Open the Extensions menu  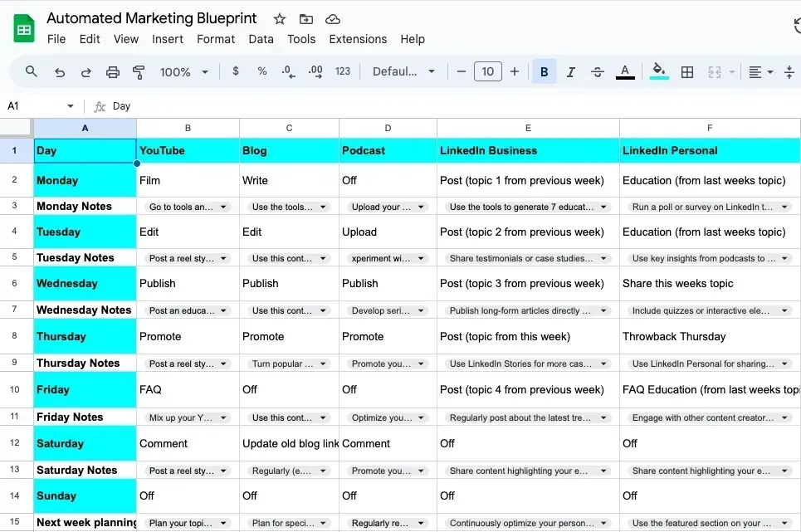358,39
